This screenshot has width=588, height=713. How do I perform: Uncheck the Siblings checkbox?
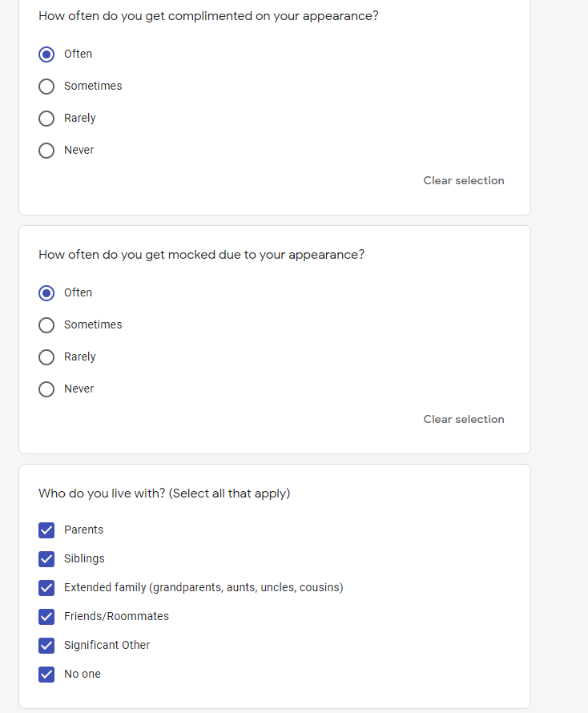[46, 559]
